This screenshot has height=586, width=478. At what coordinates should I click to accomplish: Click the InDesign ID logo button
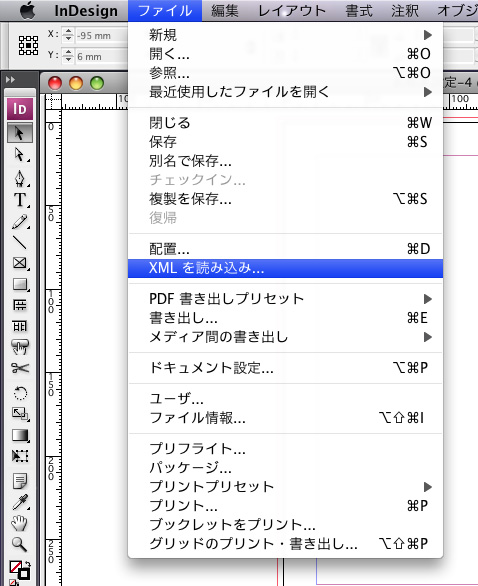pyautogui.click(x=20, y=109)
